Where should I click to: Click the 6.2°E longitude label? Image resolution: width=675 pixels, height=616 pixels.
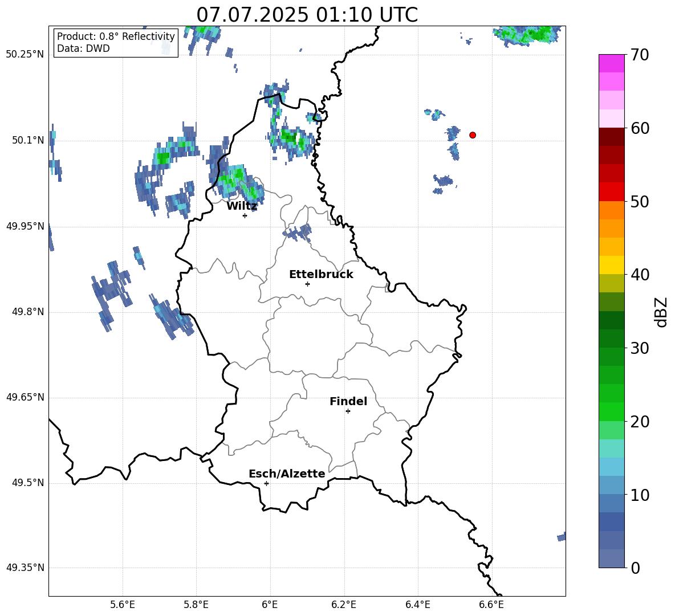click(x=344, y=605)
